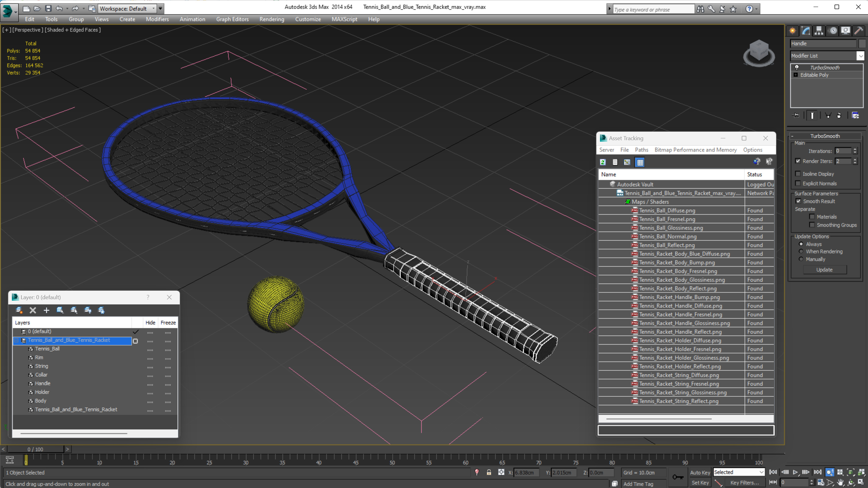Select the Always update radio button
The image size is (868, 488).
[x=801, y=244]
